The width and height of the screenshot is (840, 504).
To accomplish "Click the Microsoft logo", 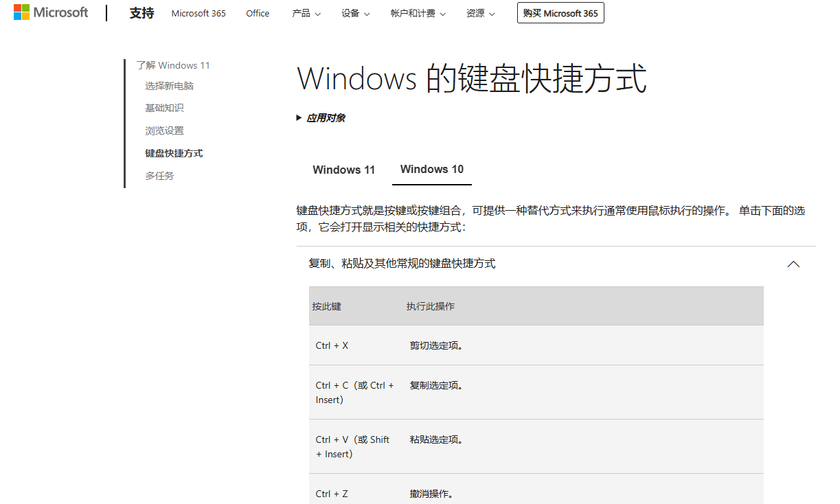I will pos(50,12).
